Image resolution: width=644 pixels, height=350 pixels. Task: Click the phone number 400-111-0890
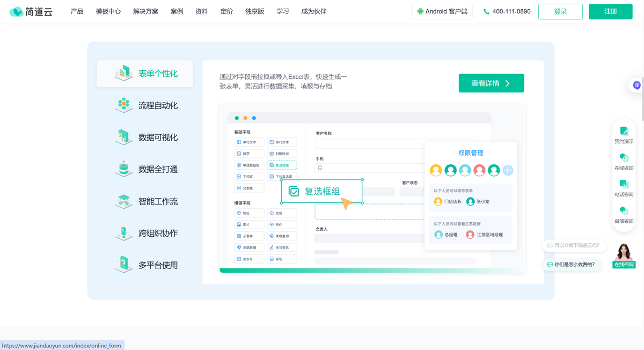pyautogui.click(x=511, y=11)
